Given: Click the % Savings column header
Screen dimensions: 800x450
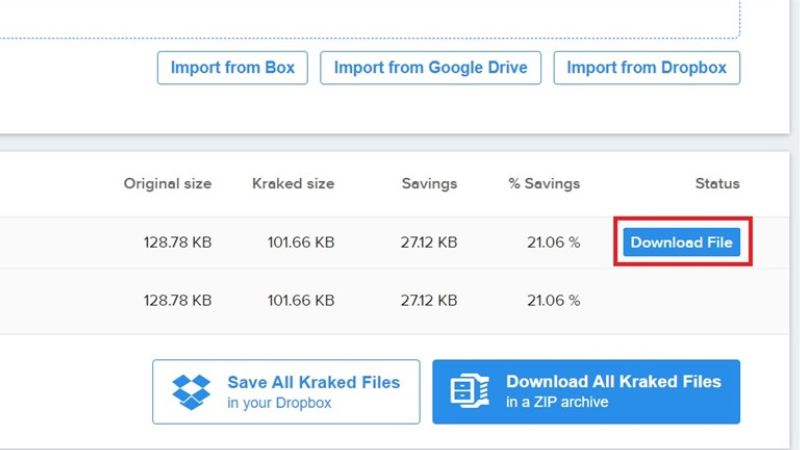Looking at the screenshot, I should click(x=544, y=184).
